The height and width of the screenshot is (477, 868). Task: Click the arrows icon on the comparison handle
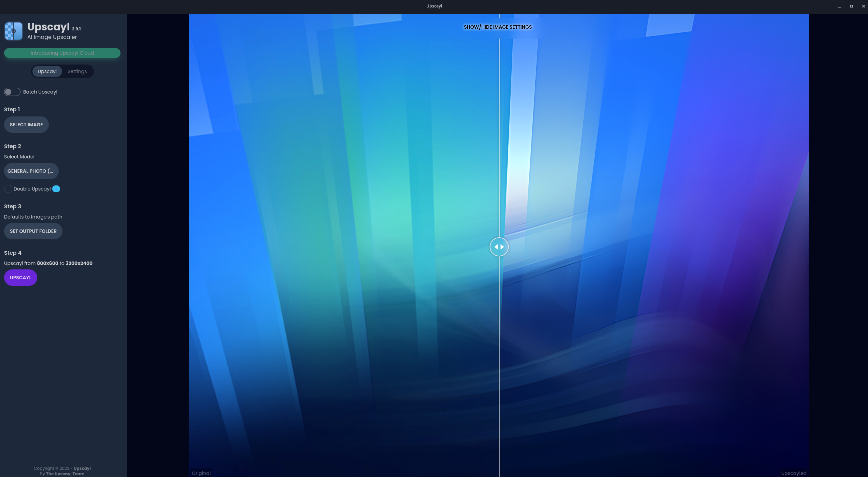coord(499,247)
